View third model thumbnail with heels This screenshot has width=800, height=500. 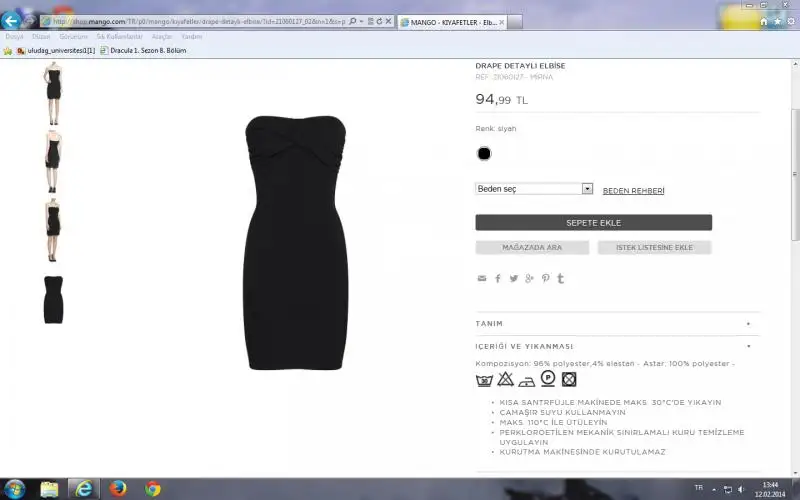(53, 230)
